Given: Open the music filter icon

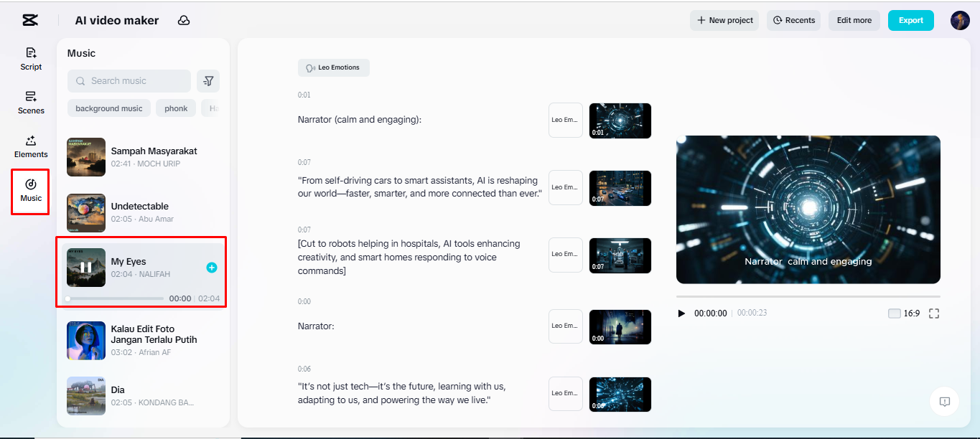Looking at the screenshot, I should click(x=208, y=81).
